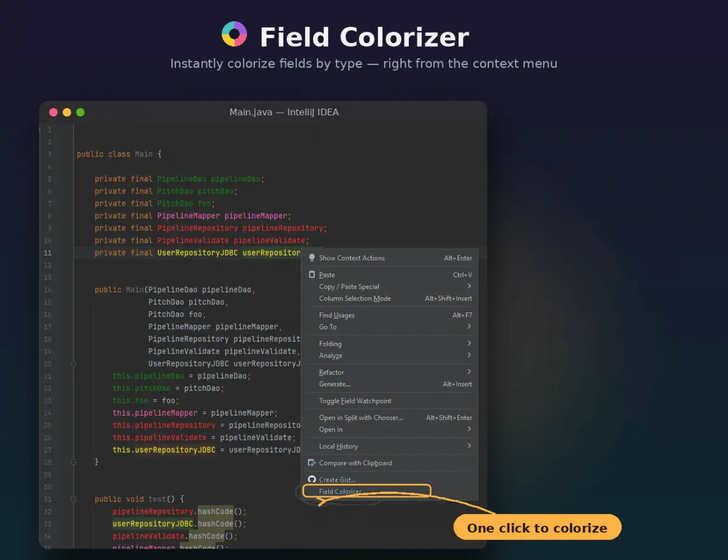Click the PipelineValidate type on line 10
The image size is (728, 560).
tap(193, 240)
